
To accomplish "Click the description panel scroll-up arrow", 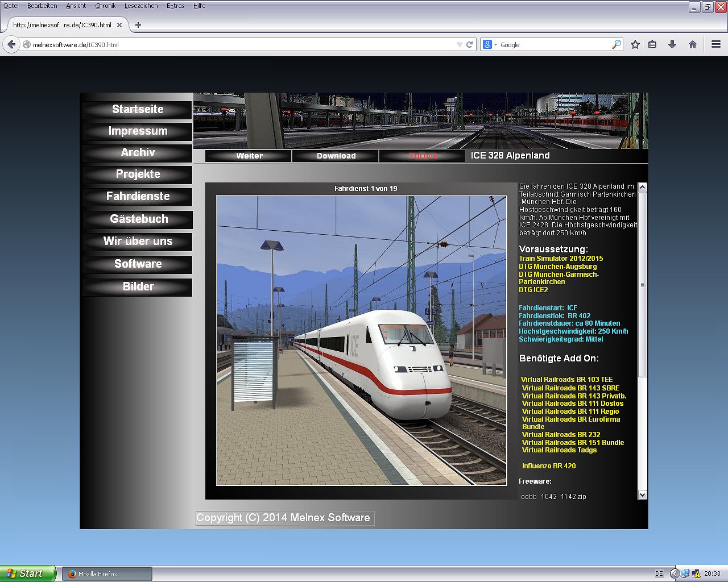I will [x=643, y=187].
